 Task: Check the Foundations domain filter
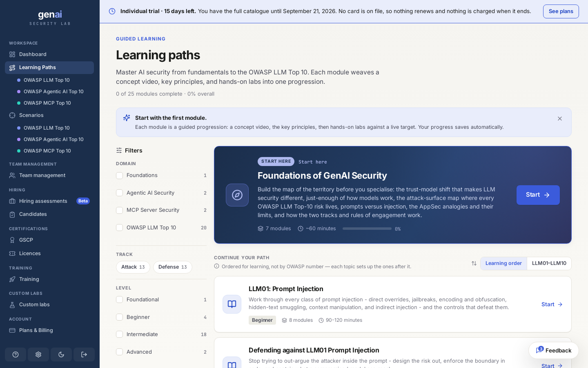click(x=120, y=175)
